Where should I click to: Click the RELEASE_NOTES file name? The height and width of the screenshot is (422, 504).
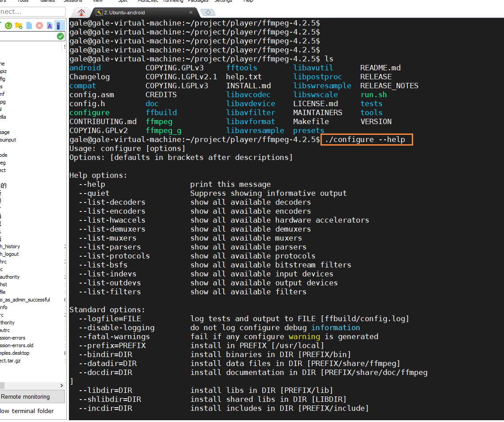click(389, 86)
